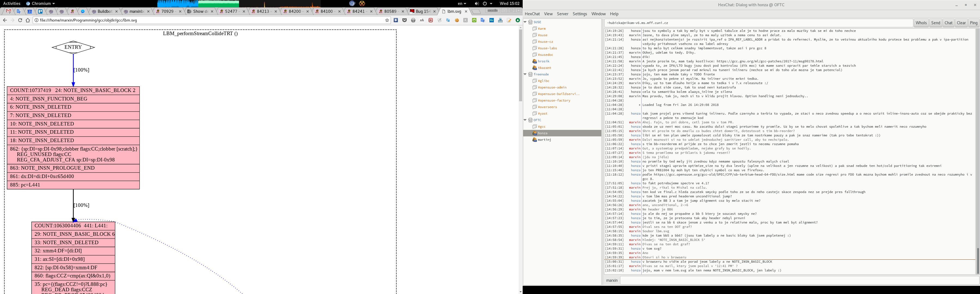Click the Send button in HexChat

[935, 23]
